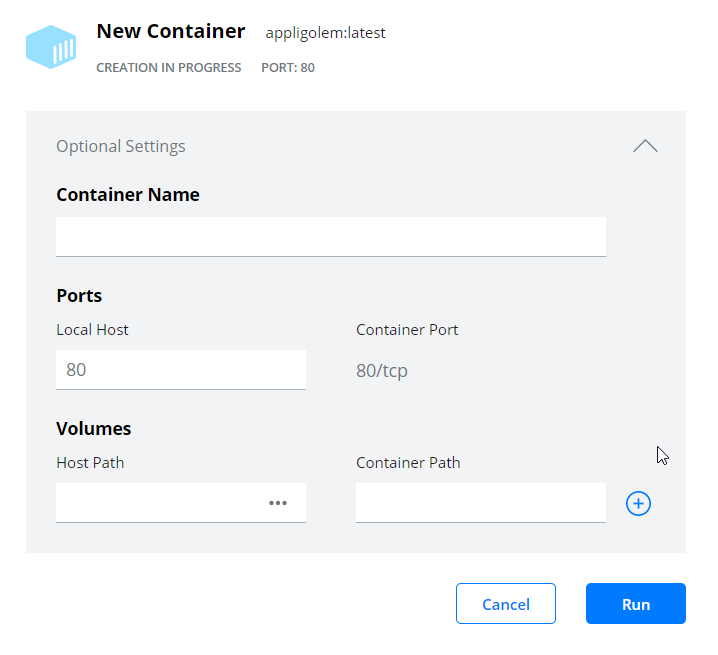This screenshot has height=655, width=718.
Task: Click the Ports section heading
Action: (79, 296)
